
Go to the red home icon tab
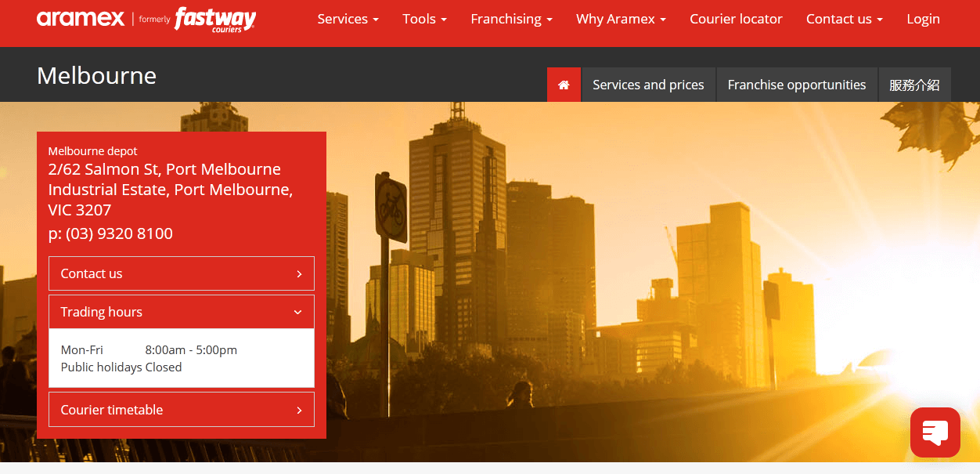click(x=564, y=85)
